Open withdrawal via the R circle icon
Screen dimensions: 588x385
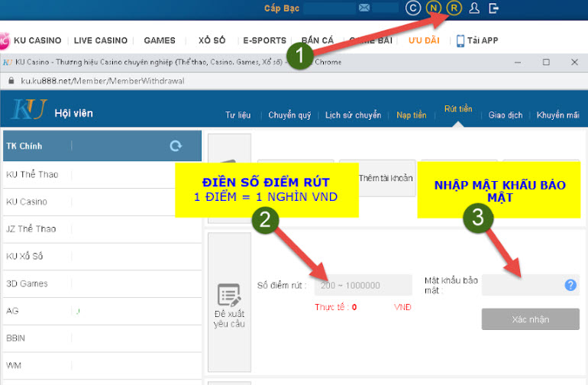[454, 8]
